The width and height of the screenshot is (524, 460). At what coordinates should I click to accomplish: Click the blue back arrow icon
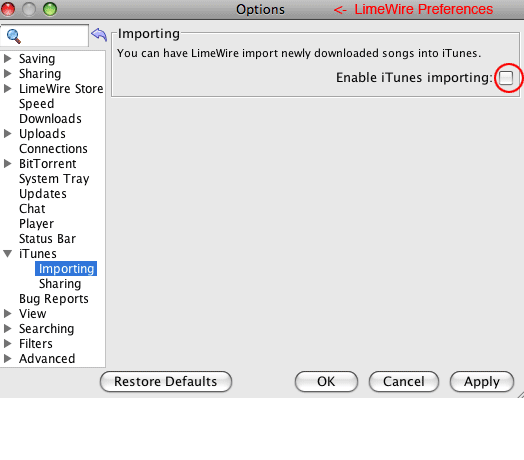[x=99, y=34]
